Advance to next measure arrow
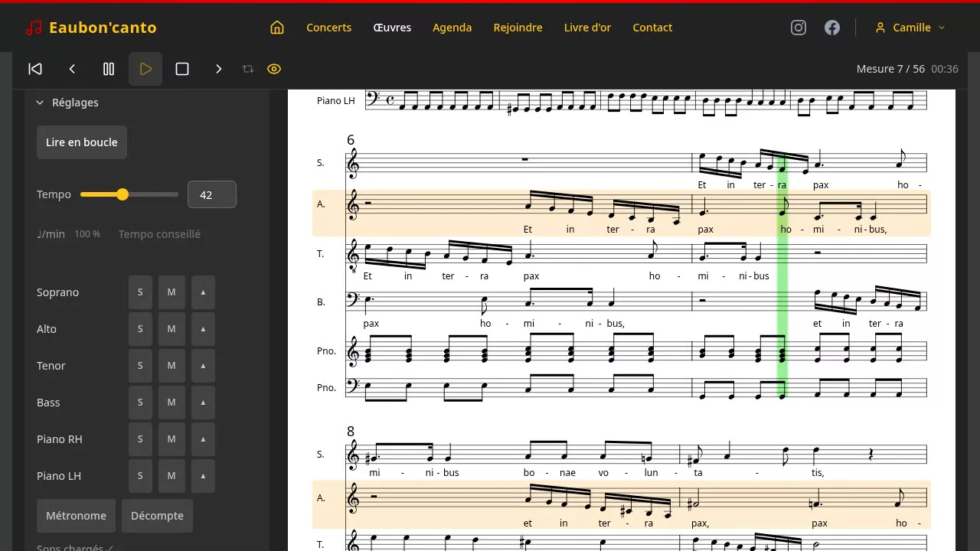 click(219, 69)
